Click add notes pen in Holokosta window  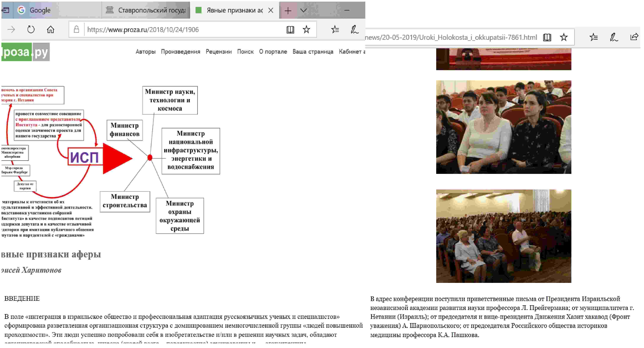pos(614,37)
